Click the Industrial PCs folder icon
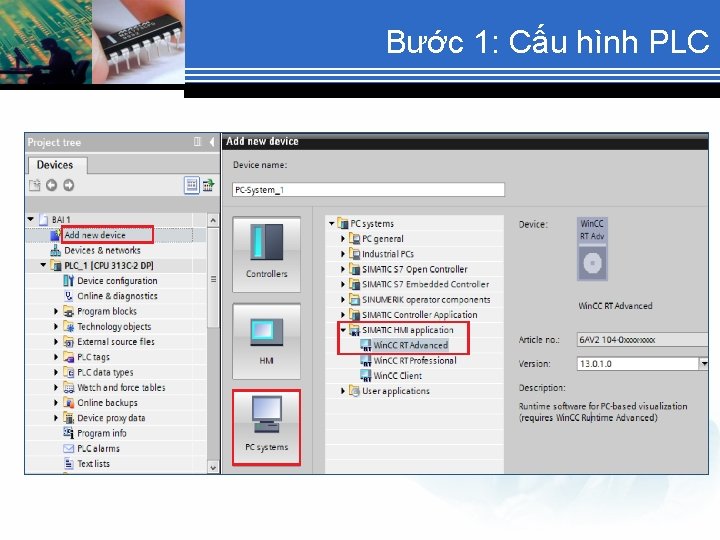The width and height of the screenshot is (720, 540). click(x=354, y=254)
